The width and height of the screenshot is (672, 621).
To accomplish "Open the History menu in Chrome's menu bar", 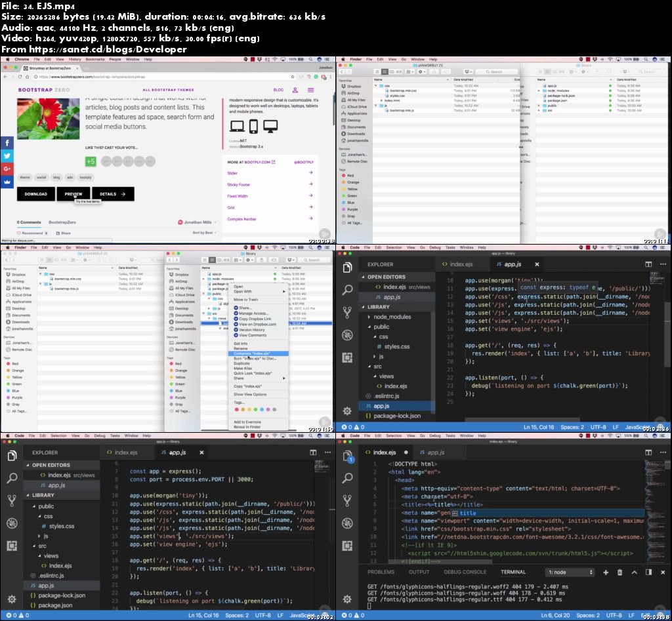I will tap(75, 59).
